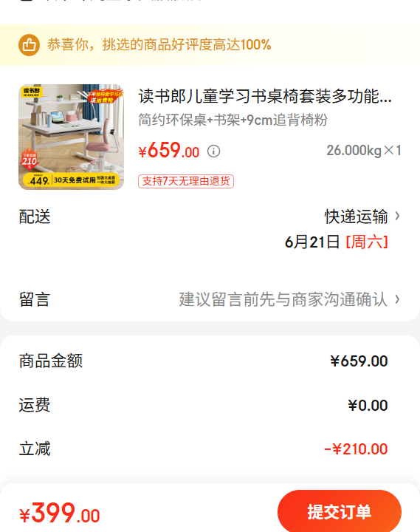Tap the 建议留言前先与商家沟通确认 message field
The image size is (420, 532).
coord(283,299)
